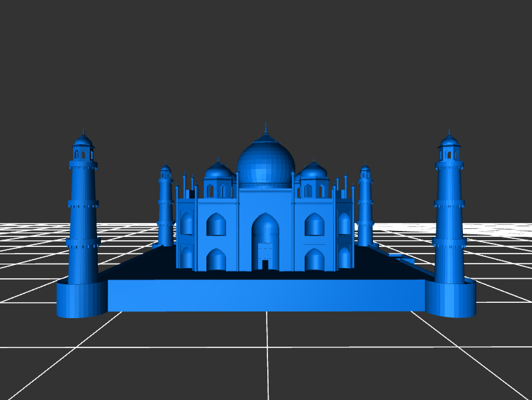Screen dimensions: 532x400
Task: Select the front-right tall minaret shaft
Action: click(x=449, y=220)
